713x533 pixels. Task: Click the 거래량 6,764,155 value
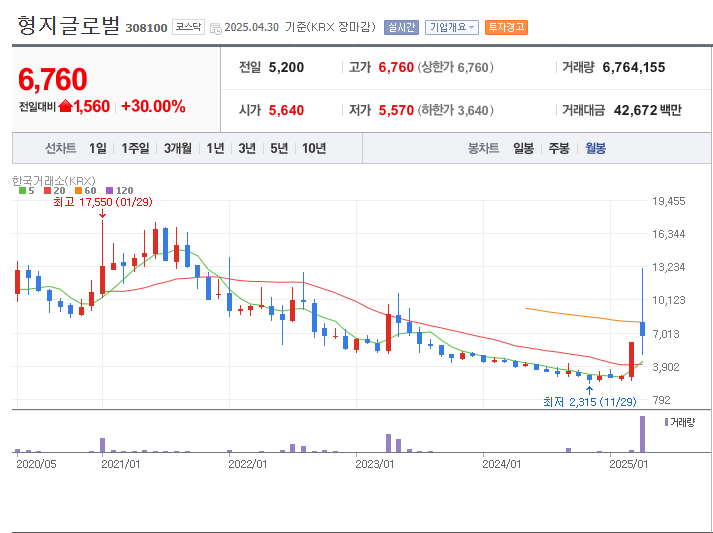pos(634,67)
